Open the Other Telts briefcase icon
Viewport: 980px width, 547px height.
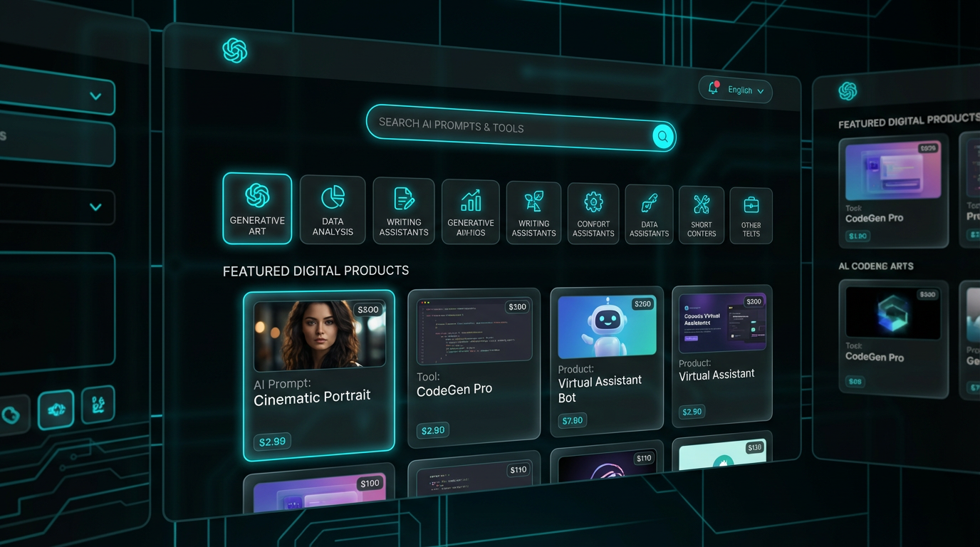point(751,206)
